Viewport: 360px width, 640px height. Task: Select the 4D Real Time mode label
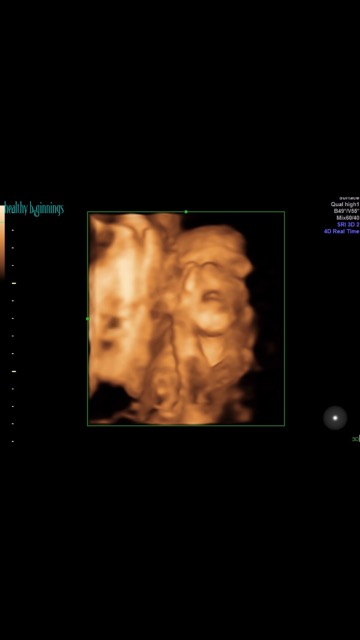click(342, 231)
